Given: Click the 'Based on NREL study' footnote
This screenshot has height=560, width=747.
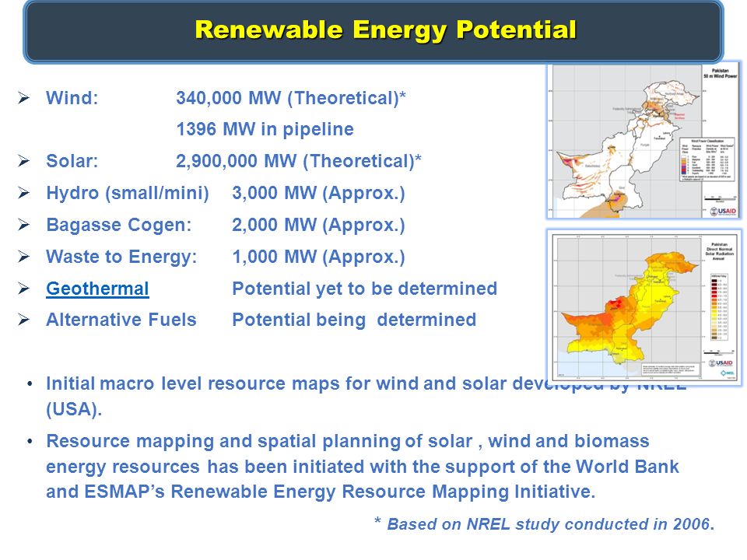Looking at the screenshot, I should coord(545,523).
